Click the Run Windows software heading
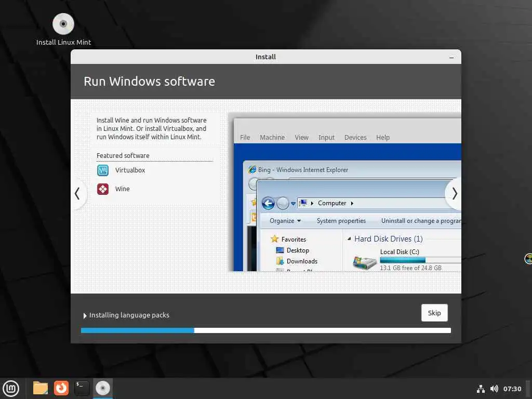532x399 pixels. coord(149,82)
